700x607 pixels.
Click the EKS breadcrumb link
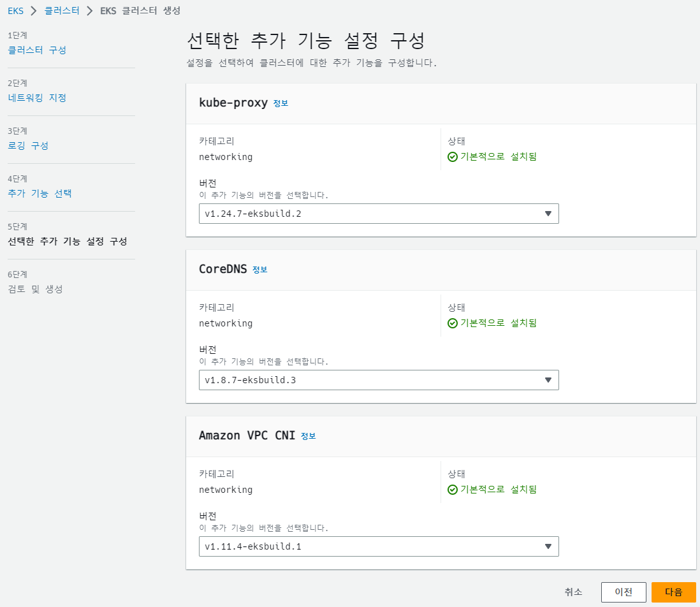[16, 11]
